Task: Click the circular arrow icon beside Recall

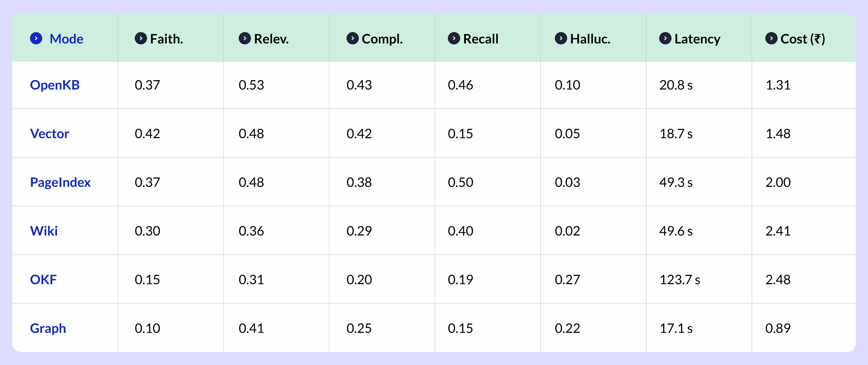Action: (454, 38)
